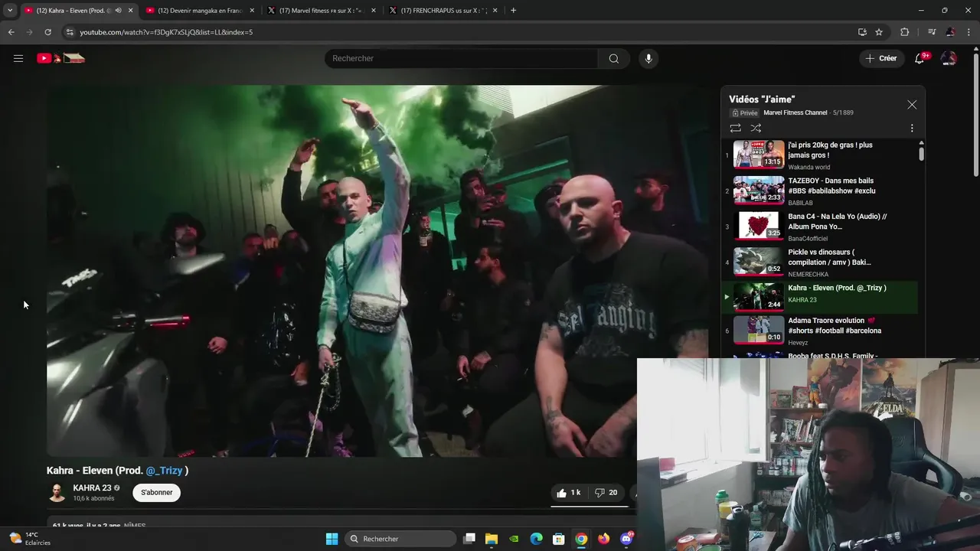The width and height of the screenshot is (980, 551).
Task: Reload the current page
Action: tap(47, 32)
